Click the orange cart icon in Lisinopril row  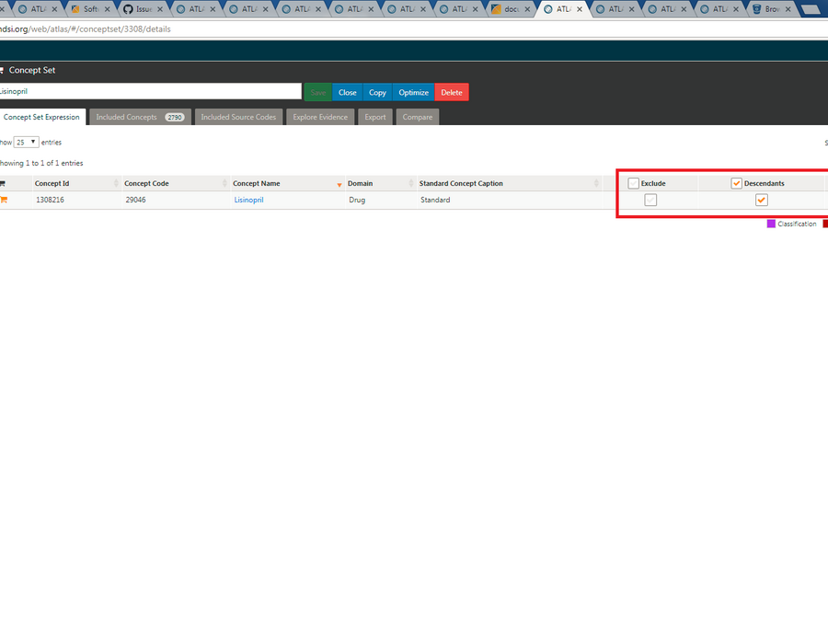tap(4, 200)
